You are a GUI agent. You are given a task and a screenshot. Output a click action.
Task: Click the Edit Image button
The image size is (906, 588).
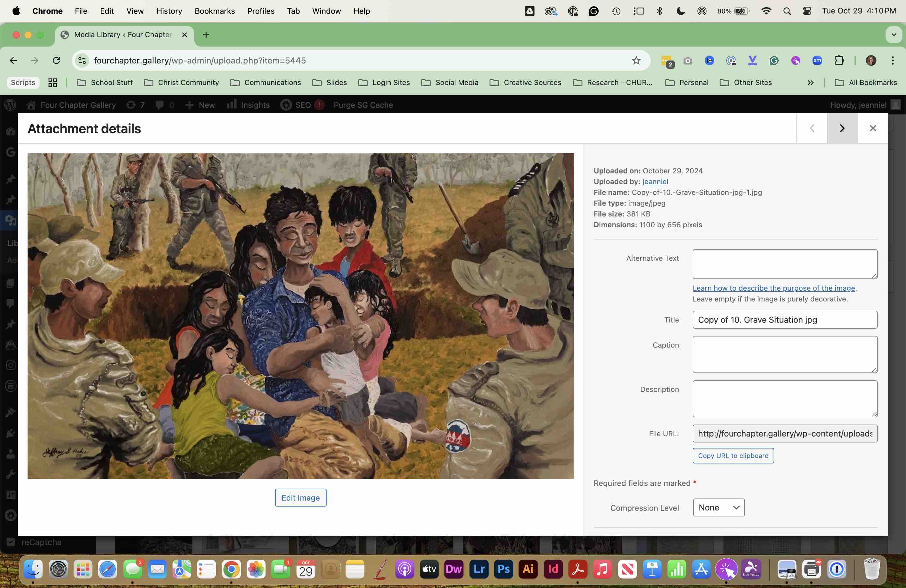coord(300,498)
